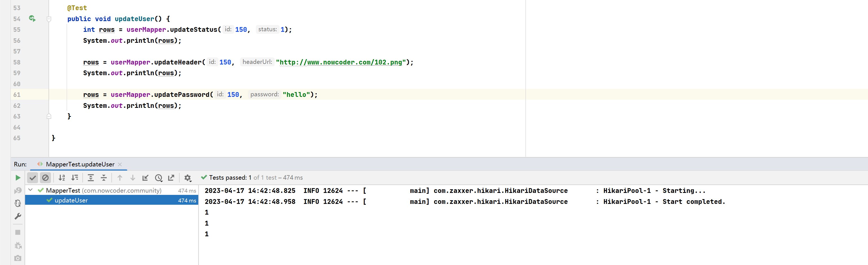Open test runner settings gear
The width and height of the screenshot is (868, 265).
click(x=188, y=178)
